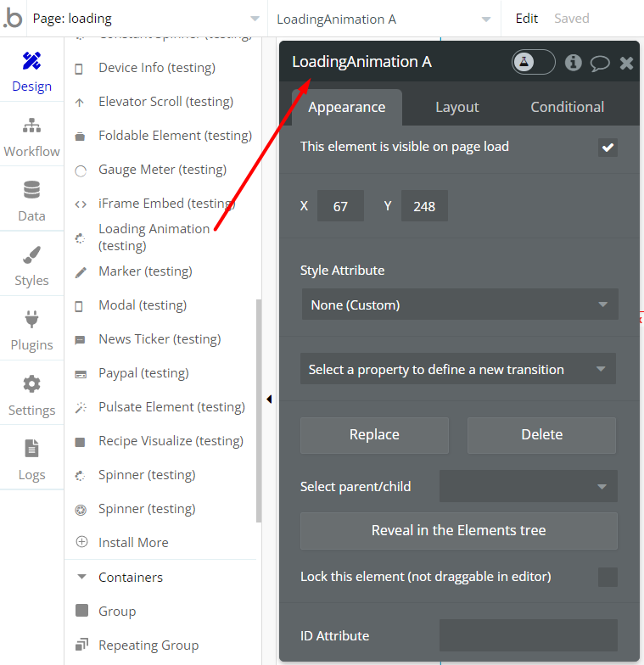Click the Delete button
Screen dimensions: 644x665
[x=541, y=435]
